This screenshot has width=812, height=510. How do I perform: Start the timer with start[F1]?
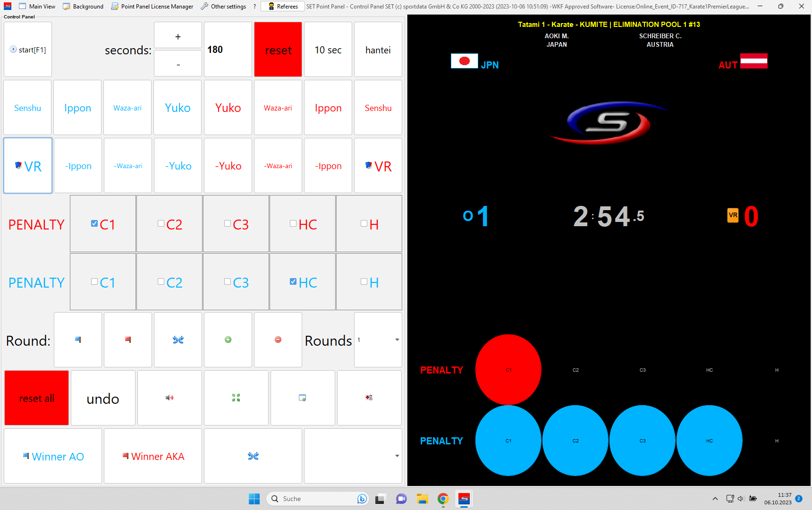coord(28,50)
